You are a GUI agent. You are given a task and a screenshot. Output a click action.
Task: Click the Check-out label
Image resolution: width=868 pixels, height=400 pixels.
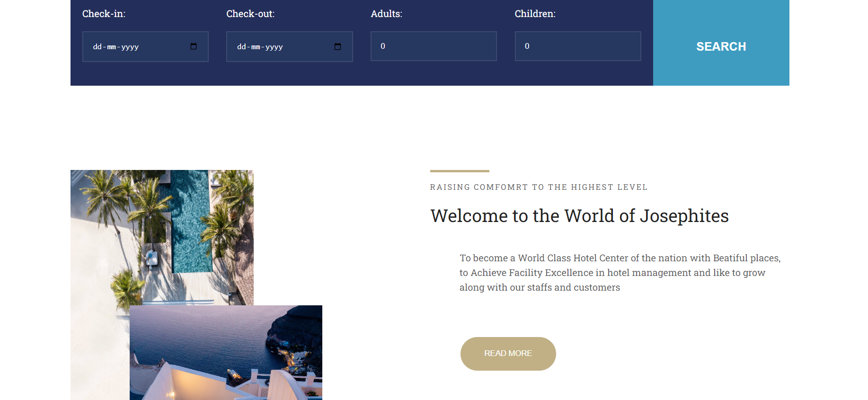(x=250, y=14)
